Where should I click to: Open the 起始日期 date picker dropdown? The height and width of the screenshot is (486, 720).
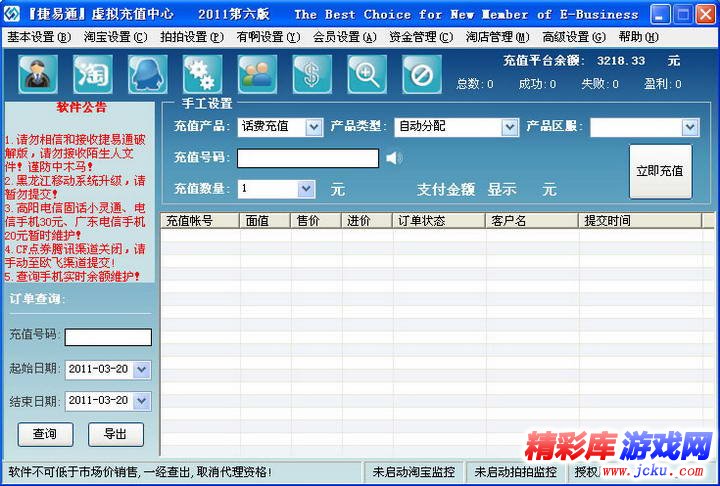[x=141, y=369]
